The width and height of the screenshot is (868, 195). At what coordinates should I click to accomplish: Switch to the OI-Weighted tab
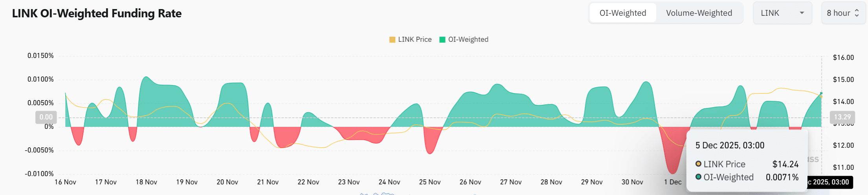click(x=622, y=13)
